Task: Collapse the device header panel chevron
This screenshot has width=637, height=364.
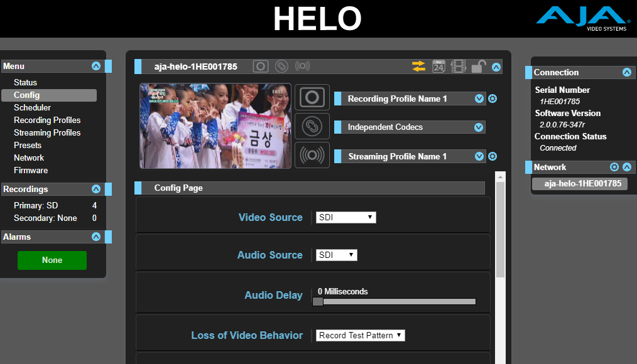Action: (x=496, y=67)
